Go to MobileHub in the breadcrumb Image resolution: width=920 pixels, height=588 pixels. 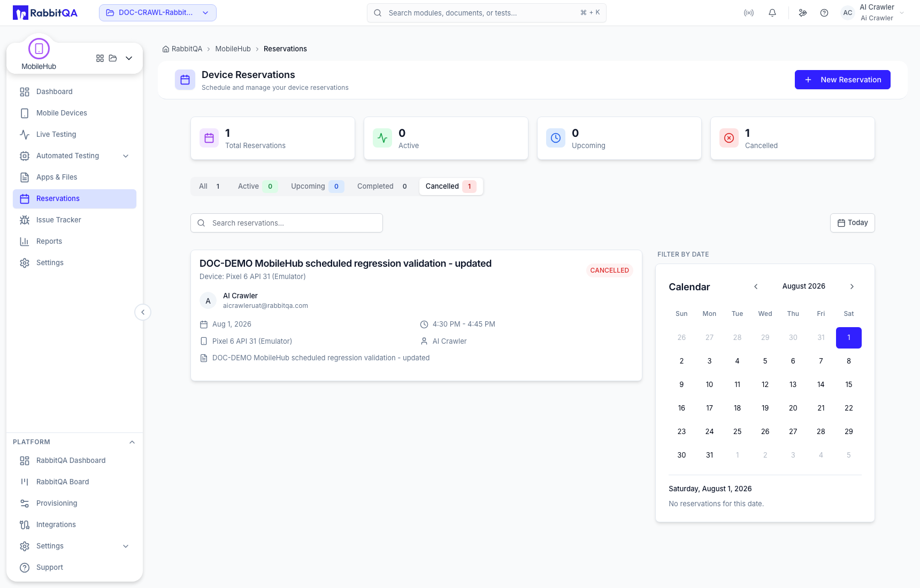point(233,49)
